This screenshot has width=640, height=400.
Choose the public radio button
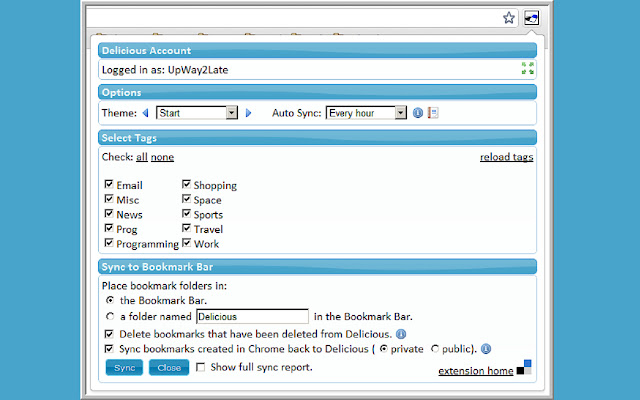point(435,349)
